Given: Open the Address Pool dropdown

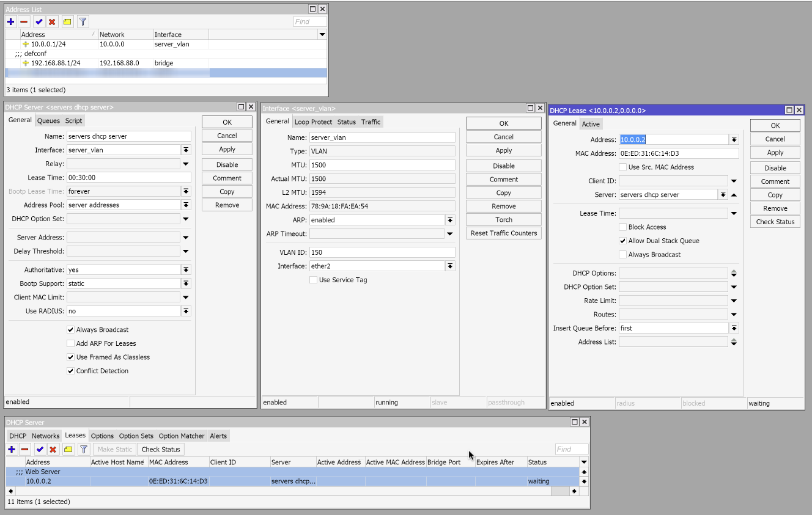Looking at the screenshot, I should [x=186, y=205].
